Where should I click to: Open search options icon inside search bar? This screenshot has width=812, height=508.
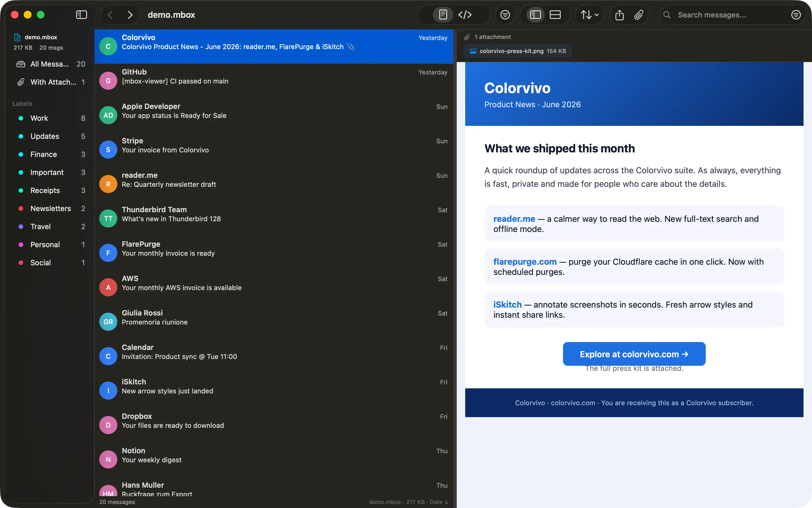[796, 15]
